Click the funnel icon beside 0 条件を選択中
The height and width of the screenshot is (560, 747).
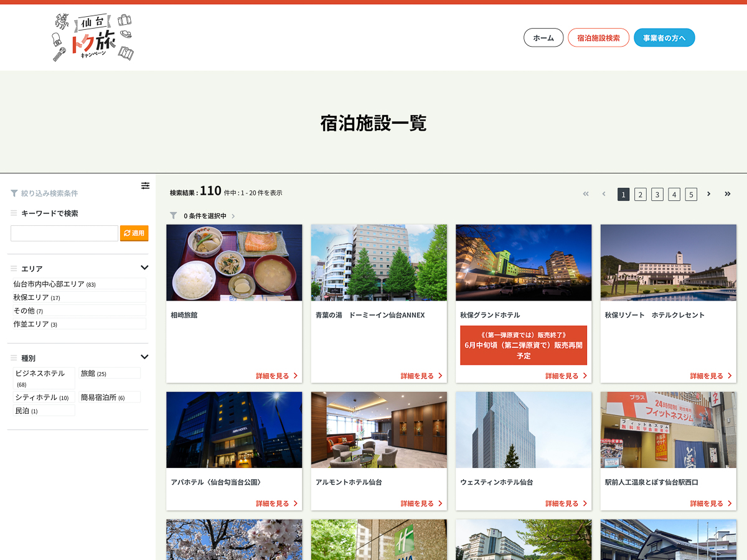click(174, 216)
